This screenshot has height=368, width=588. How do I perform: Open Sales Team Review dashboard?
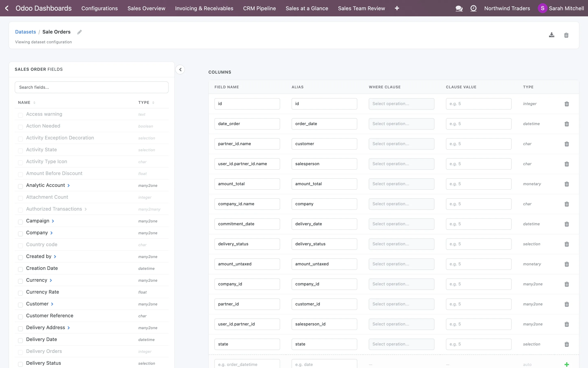pyautogui.click(x=361, y=8)
